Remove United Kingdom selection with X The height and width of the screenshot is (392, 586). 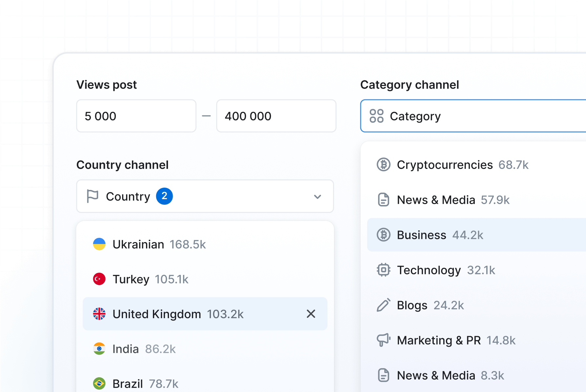311,314
